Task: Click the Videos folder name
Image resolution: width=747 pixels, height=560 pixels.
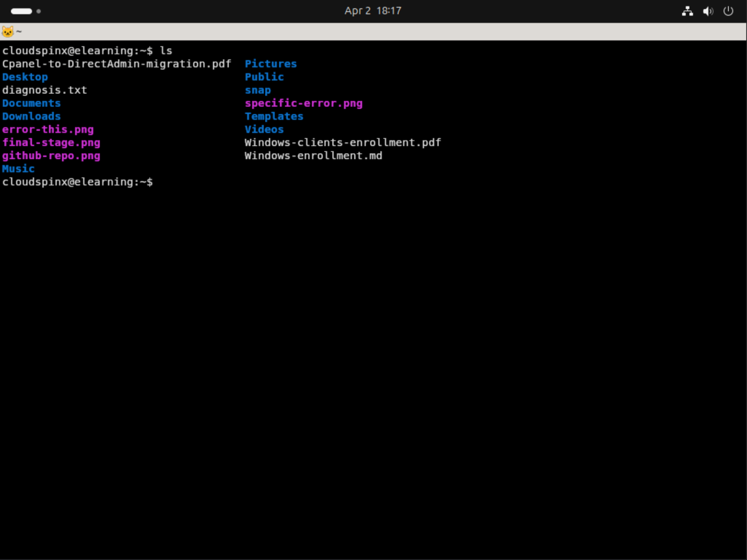Action: 264,129
